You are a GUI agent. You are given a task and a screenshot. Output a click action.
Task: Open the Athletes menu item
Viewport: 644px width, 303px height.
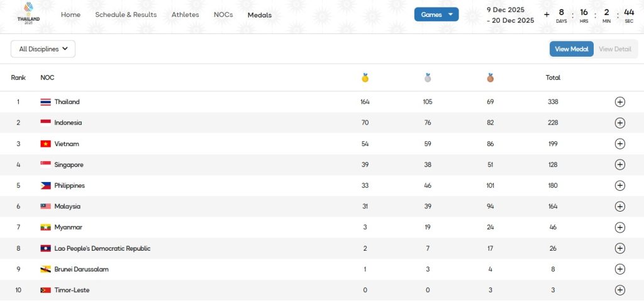(x=185, y=14)
